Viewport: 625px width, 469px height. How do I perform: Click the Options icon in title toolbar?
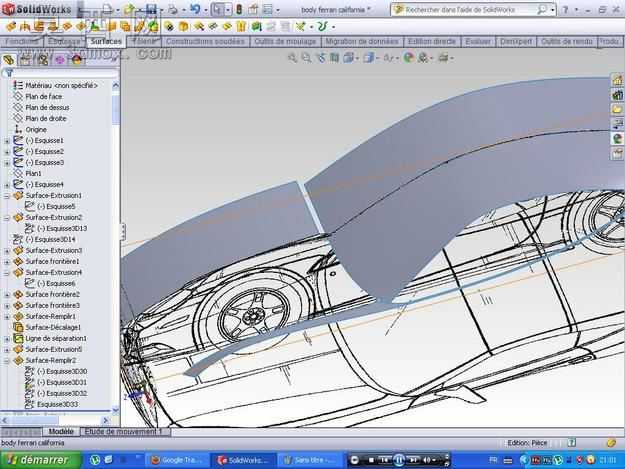pyautogui.click(x=268, y=9)
